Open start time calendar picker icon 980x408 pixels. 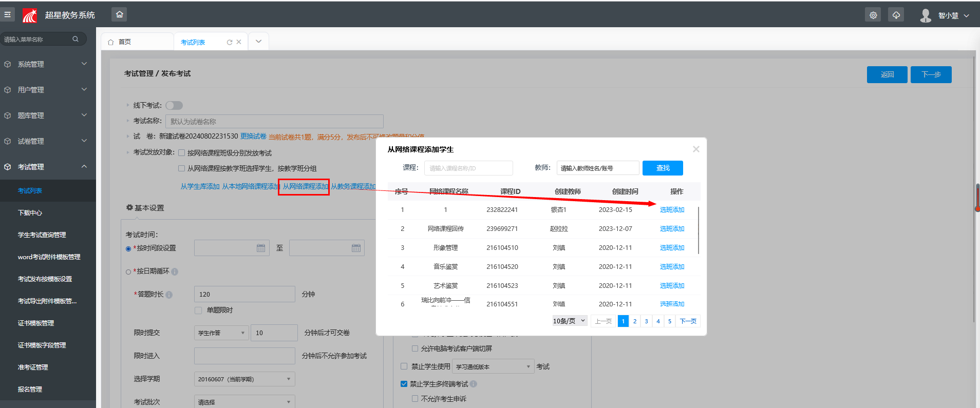(261, 248)
